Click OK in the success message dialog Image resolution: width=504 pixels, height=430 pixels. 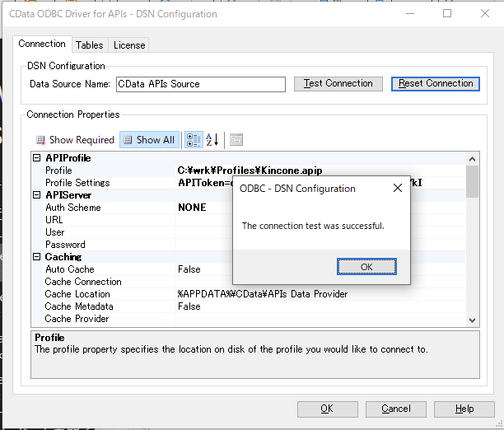tap(366, 267)
